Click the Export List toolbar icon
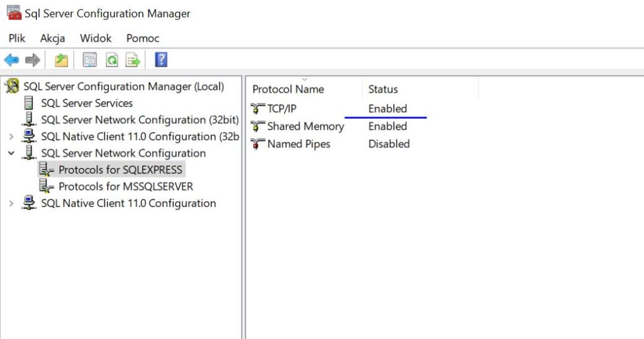 pyautogui.click(x=133, y=60)
